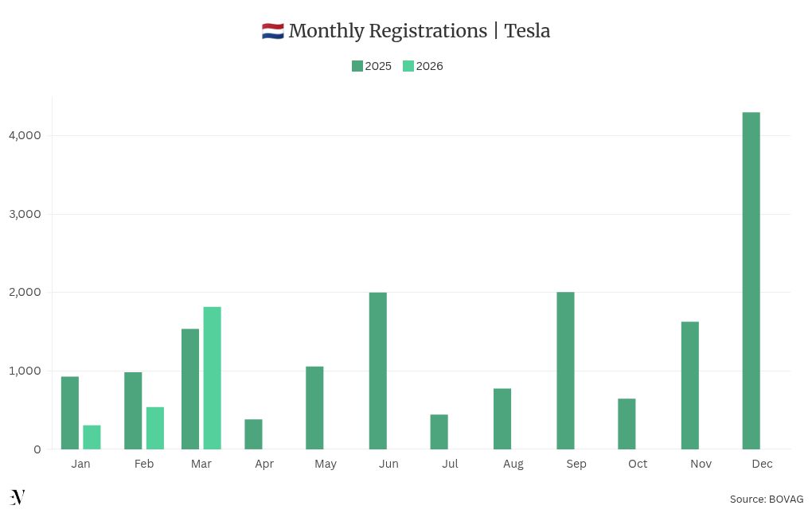Select the March 2026 bar

click(x=212, y=378)
